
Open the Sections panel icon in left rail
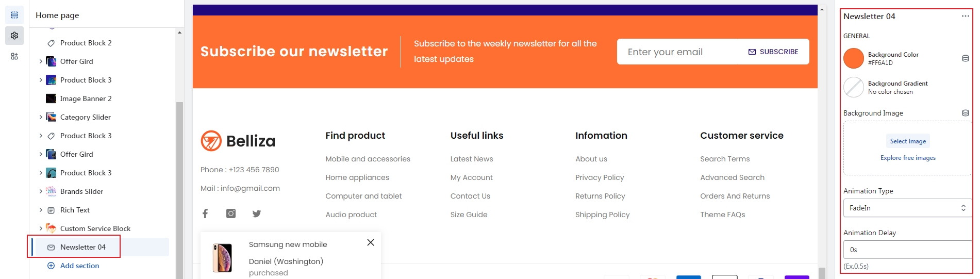click(14, 15)
